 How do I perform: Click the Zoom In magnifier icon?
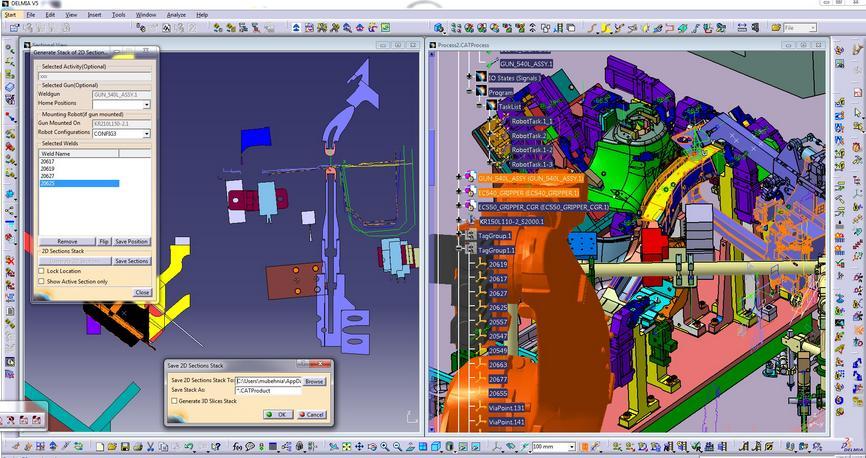(x=385, y=446)
